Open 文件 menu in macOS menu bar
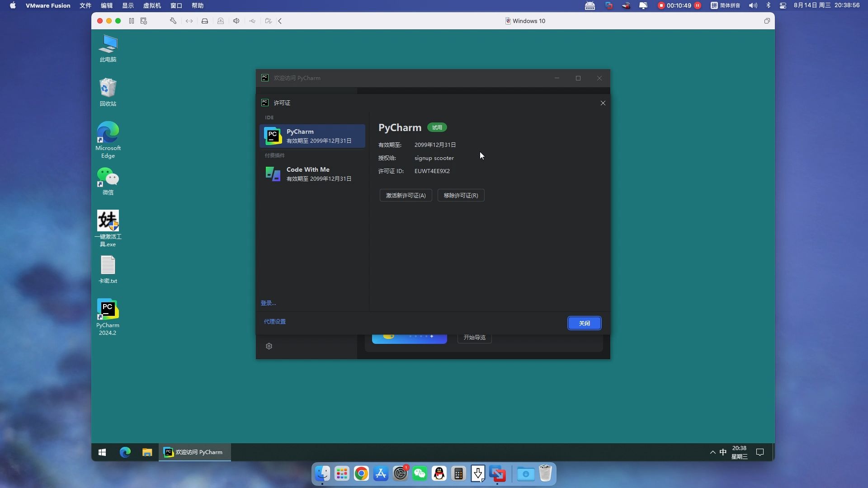Image resolution: width=868 pixels, height=488 pixels. [x=85, y=5]
